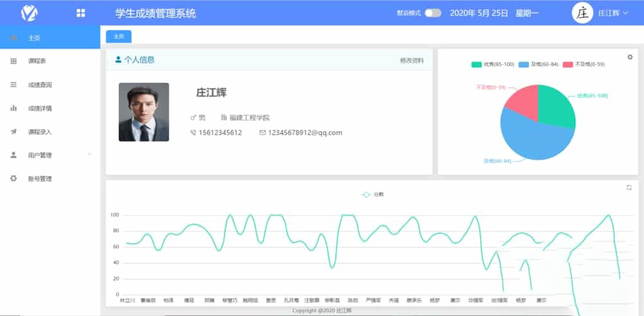Click the 林立川 label on the chart axis
This screenshot has width=644, height=316.
tap(127, 300)
